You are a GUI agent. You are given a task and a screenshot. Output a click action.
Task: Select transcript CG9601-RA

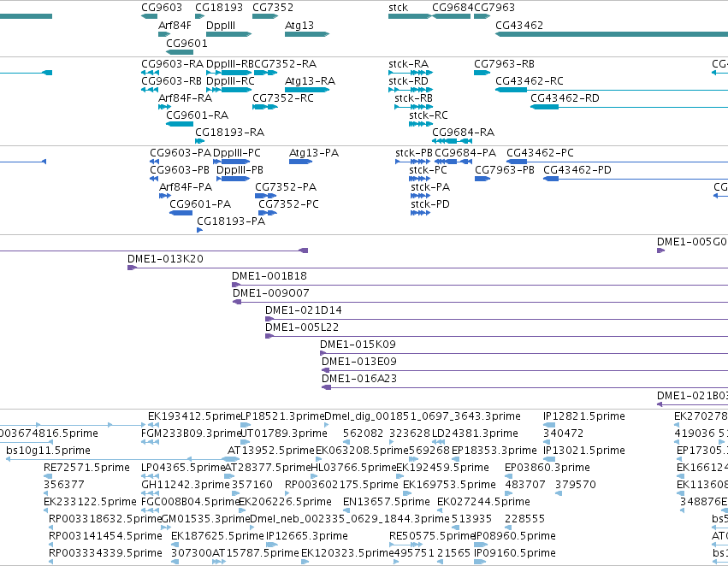(x=180, y=124)
